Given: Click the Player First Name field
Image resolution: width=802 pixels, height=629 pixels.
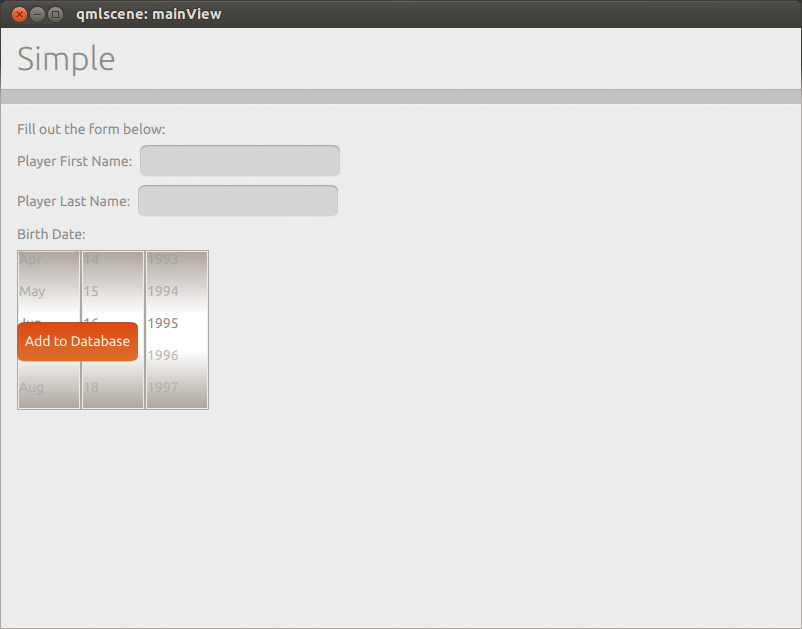Looking at the screenshot, I should [x=239, y=160].
